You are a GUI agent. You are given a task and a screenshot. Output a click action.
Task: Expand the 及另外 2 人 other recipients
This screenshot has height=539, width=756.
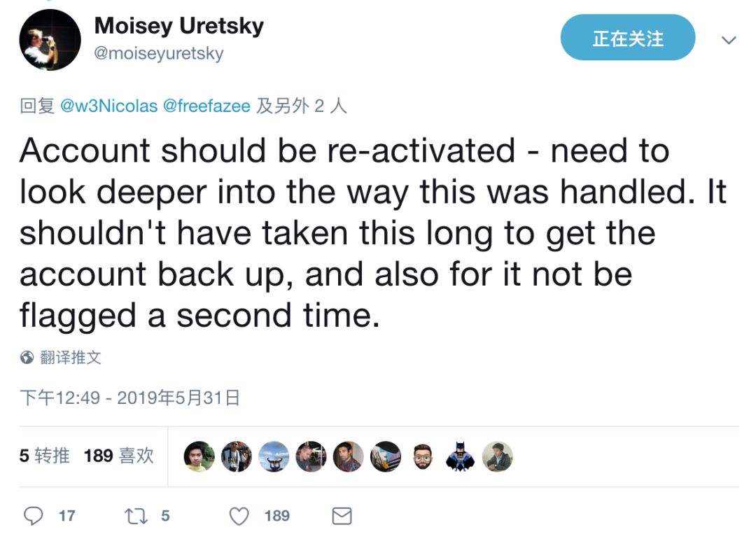[x=302, y=106]
